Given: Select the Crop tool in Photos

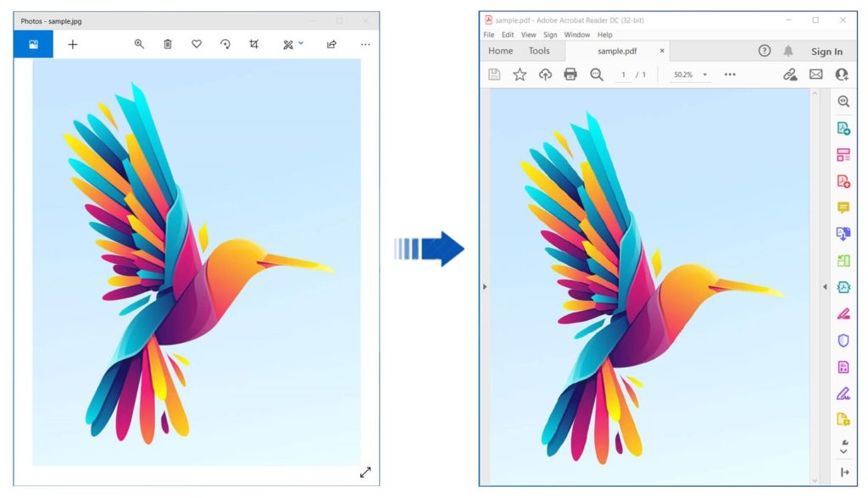Looking at the screenshot, I should (253, 44).
